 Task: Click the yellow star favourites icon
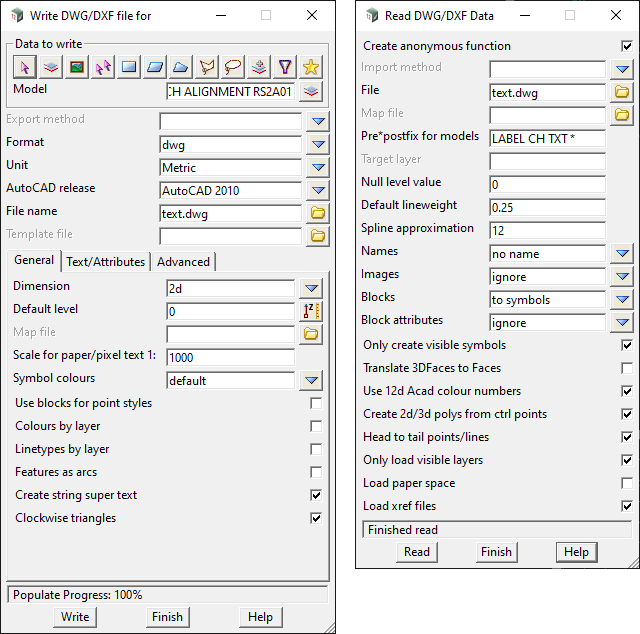point(311,67)
